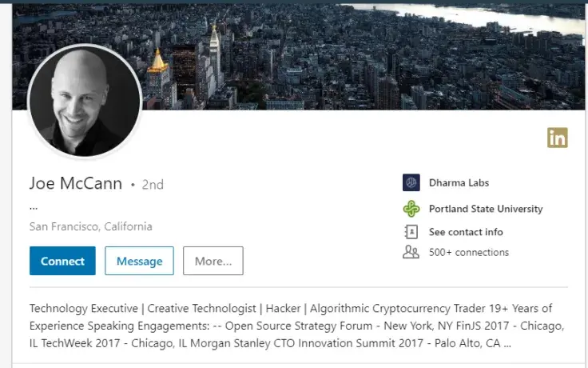Click the Dharma Labs company logo icon
This screenshot has width=588, height=368.
point(411,183)
